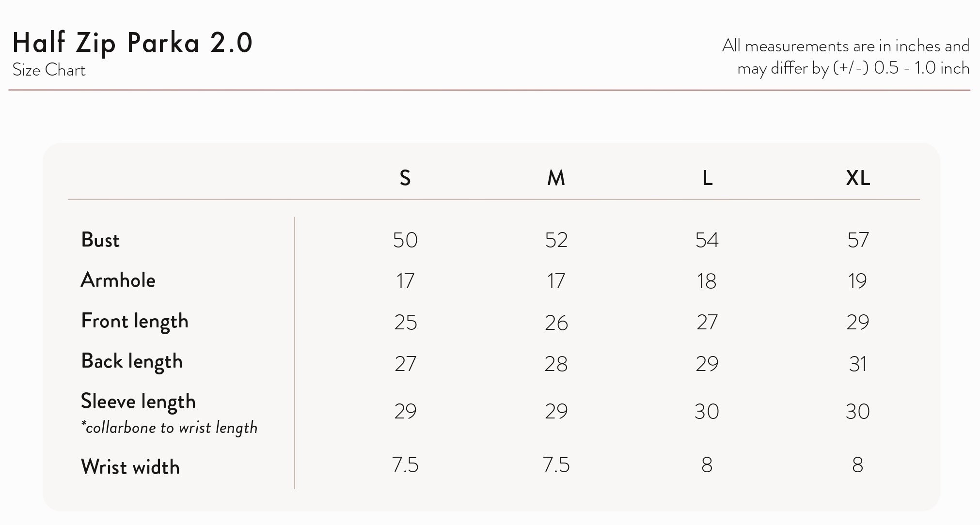
Task: Click the Back length row label
Action: (132, 362)
